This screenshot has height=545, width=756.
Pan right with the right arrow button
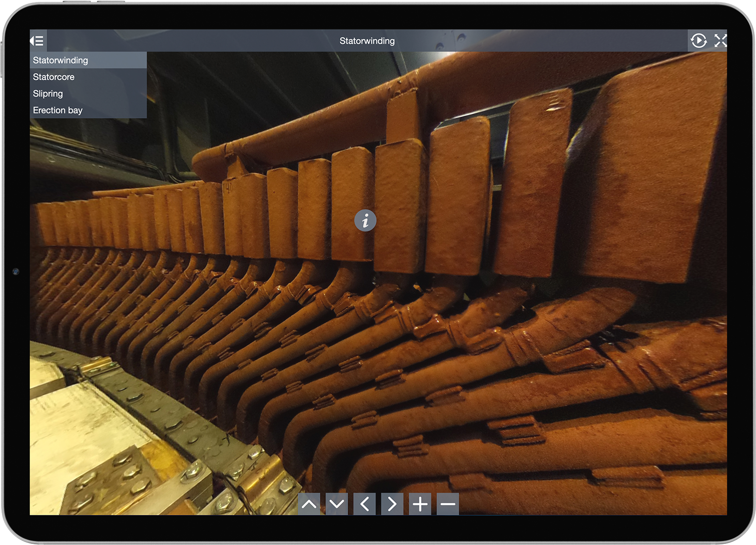[x=392, y=504]
